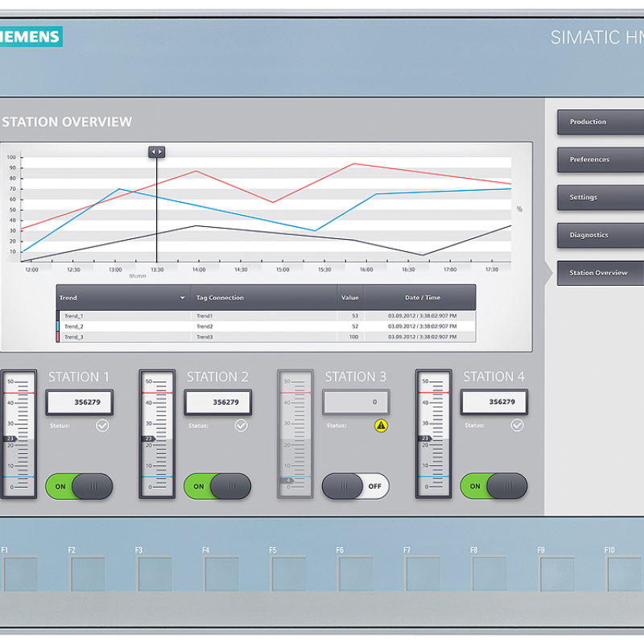Click Station 2 status checkmark icon
Image resolution: width=644 pixels, height=644 pixels.
(241, 425)
